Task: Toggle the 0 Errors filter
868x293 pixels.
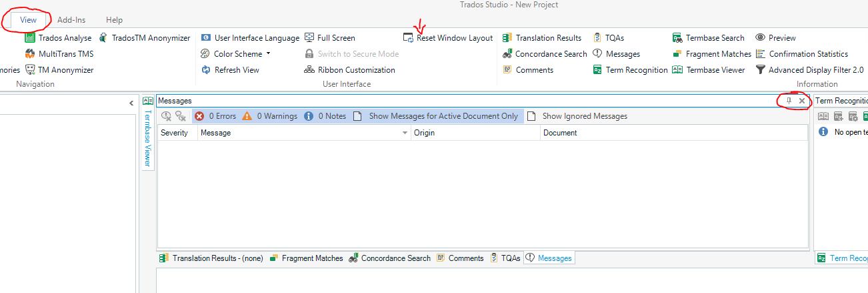Action: [x=215, y=116]
